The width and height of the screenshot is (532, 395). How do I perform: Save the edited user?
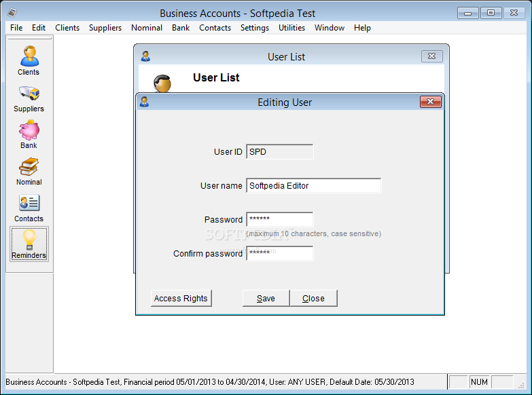[266, 299]
